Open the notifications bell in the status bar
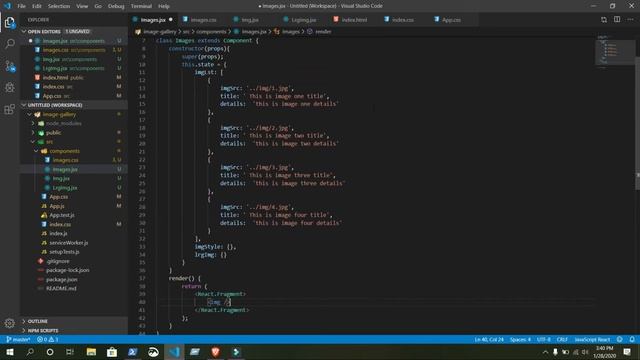The height and width of the screenshot is (360, 640). point(632,340)
